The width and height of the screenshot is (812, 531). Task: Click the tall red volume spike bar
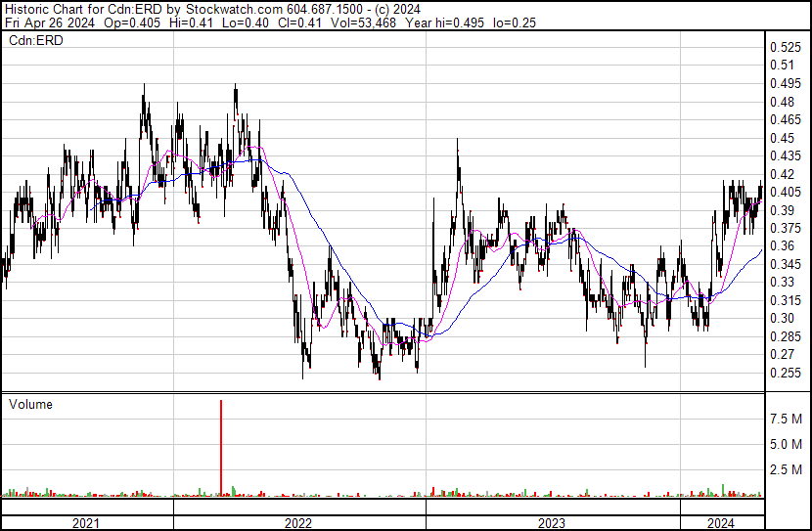(221, 446)
